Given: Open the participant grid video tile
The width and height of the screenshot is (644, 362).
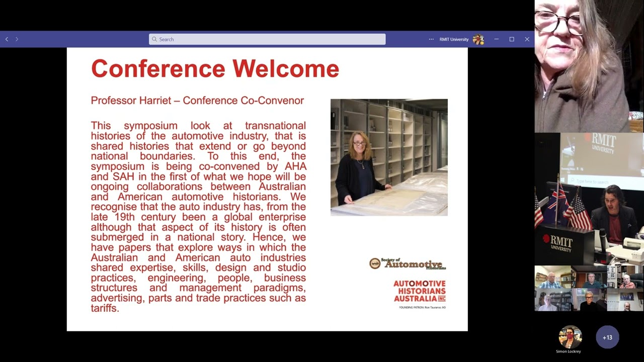Looking at the screenshot, I should pos(589,289).
